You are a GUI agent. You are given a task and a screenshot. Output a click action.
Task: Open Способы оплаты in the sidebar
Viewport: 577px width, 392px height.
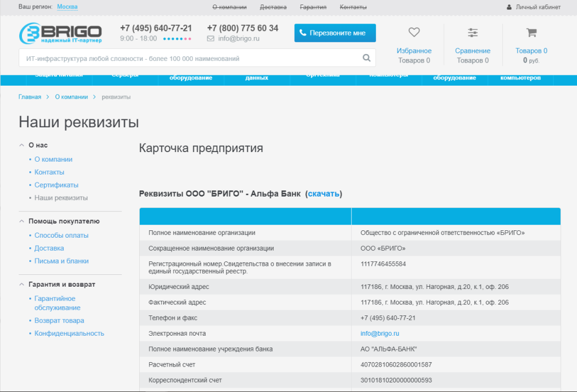pos(61,235)
